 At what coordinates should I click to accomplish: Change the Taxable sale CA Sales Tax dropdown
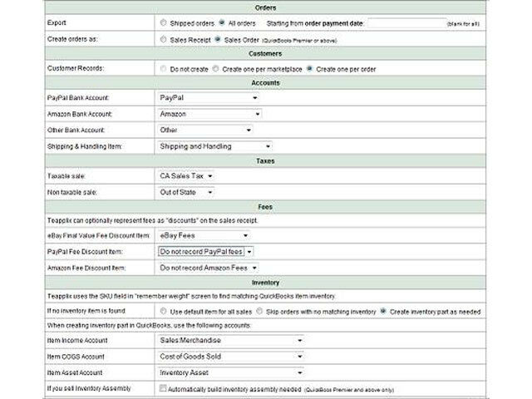pos(187,176)
